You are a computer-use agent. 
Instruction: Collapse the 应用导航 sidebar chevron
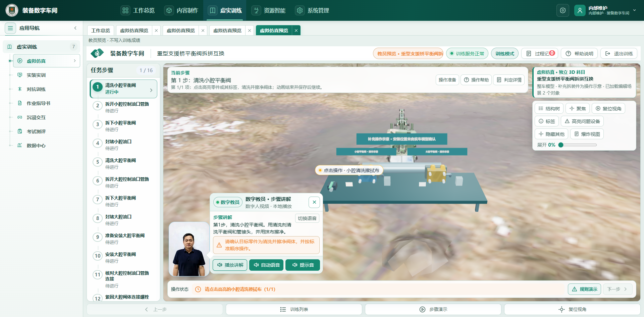75,28
